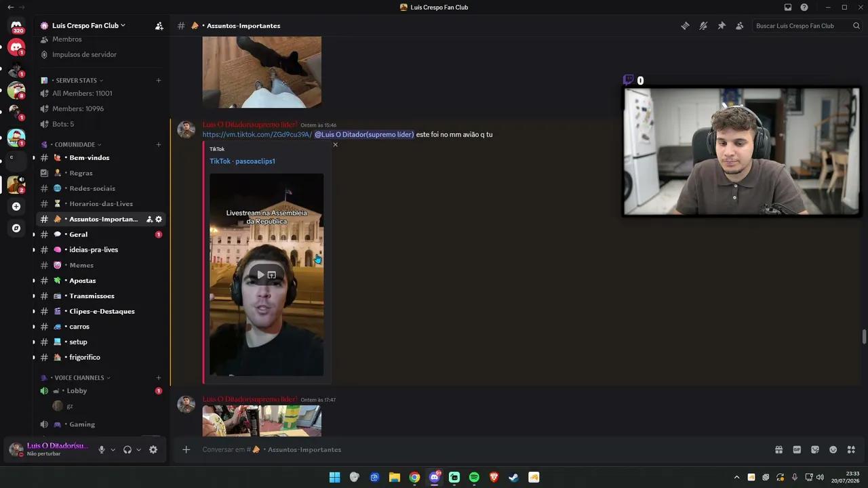The width and height of the screenshot is (868, 488).
Task: Open the gift Nitro icon
Action: [779, 449]
